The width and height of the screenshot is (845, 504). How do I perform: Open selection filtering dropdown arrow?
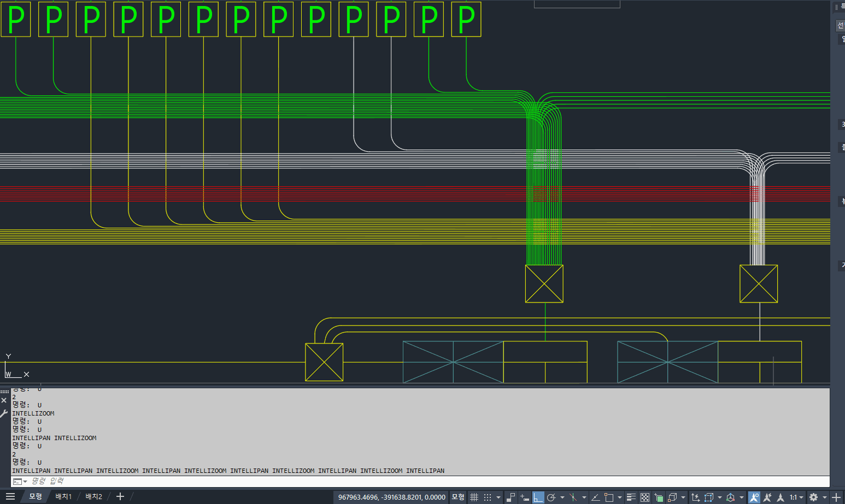pyautogui.click(x=719, y=497)
